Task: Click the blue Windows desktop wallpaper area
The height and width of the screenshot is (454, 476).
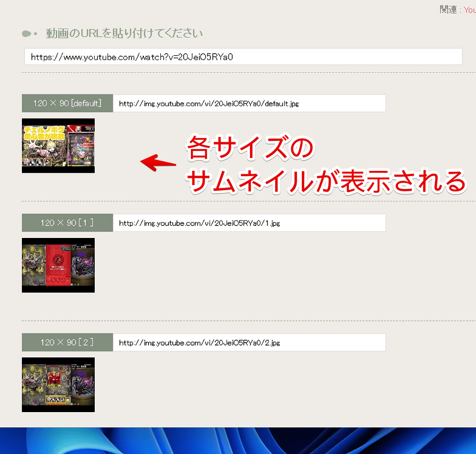Action: [x=238, y=441]
